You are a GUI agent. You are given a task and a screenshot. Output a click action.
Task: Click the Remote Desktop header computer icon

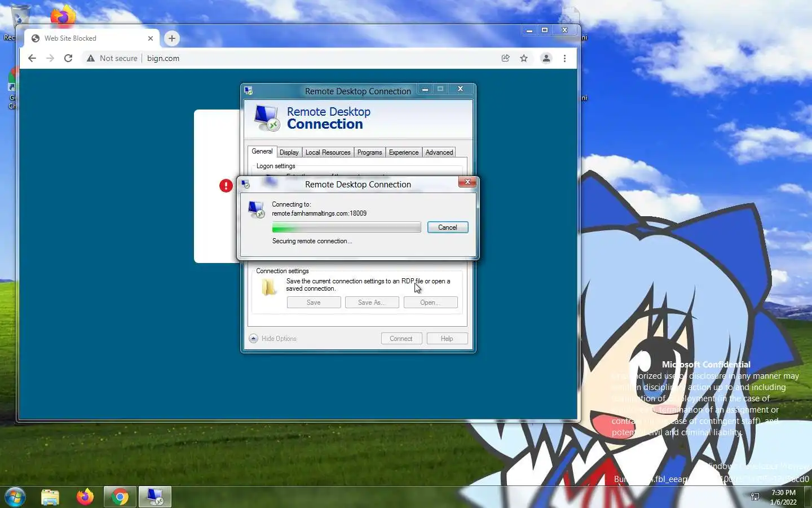(x=267, y=118)
